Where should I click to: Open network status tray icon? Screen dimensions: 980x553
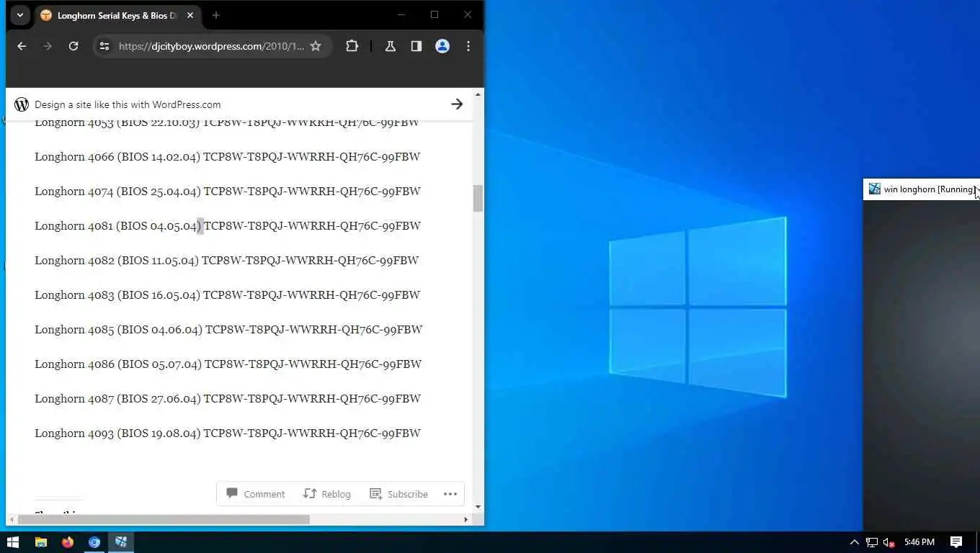click(x=872, y=542)
